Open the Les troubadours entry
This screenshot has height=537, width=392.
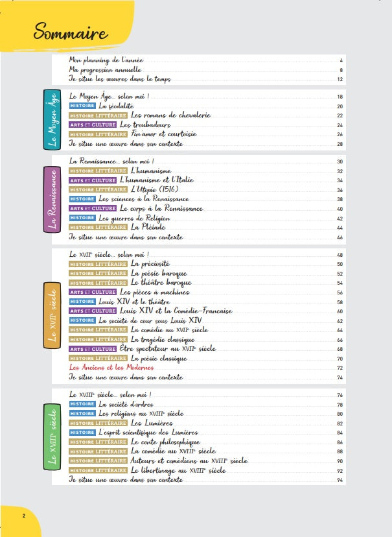tap(144, 125)
